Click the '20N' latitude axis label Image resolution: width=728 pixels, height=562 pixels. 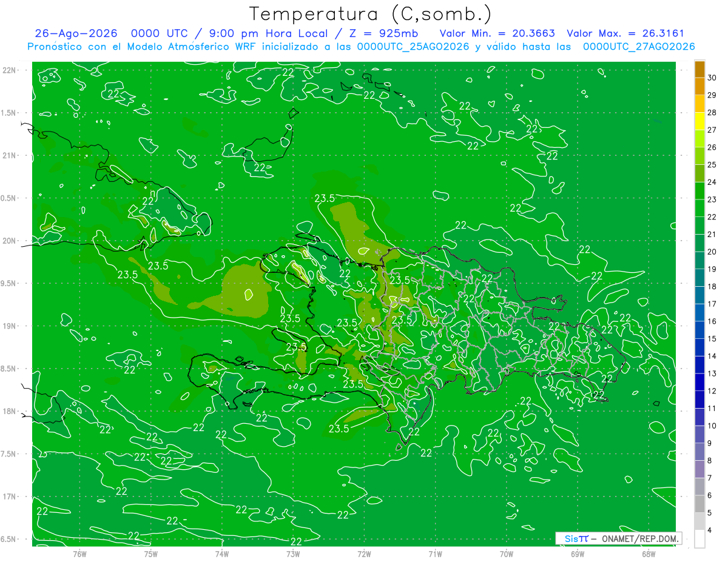(x=10, y=241)
